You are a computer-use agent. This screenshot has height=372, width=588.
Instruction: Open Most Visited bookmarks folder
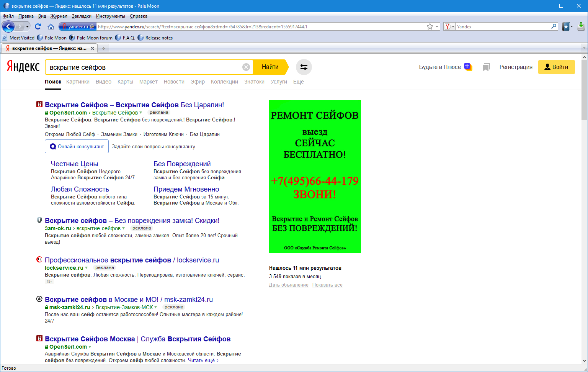pos(18,38)
